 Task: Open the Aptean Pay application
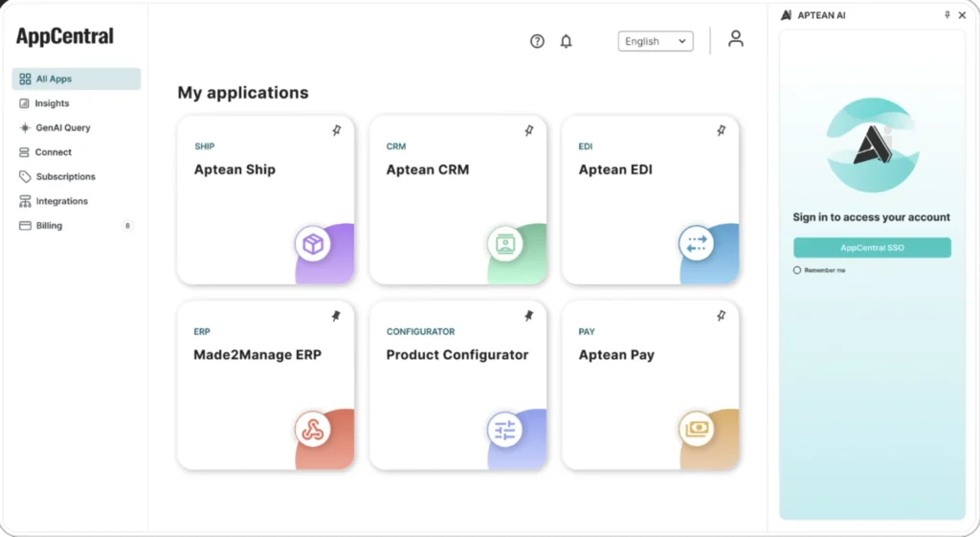tap(650, 385)
